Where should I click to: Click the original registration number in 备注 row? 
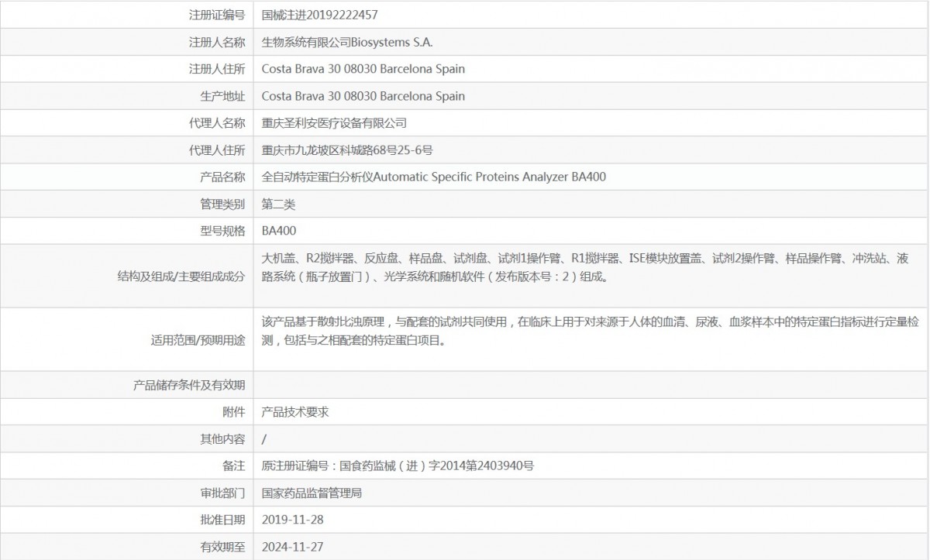click(398, 466)
